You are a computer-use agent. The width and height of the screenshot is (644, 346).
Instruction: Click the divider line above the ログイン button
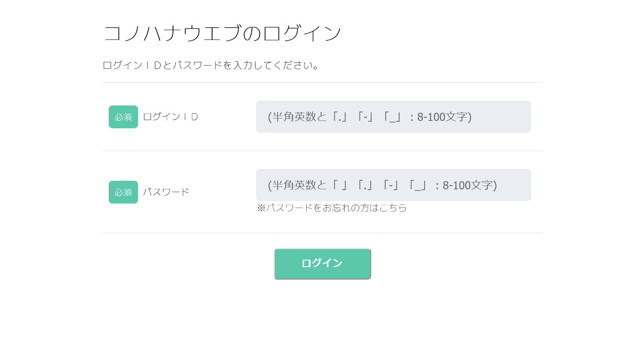[x=322, y=233]
